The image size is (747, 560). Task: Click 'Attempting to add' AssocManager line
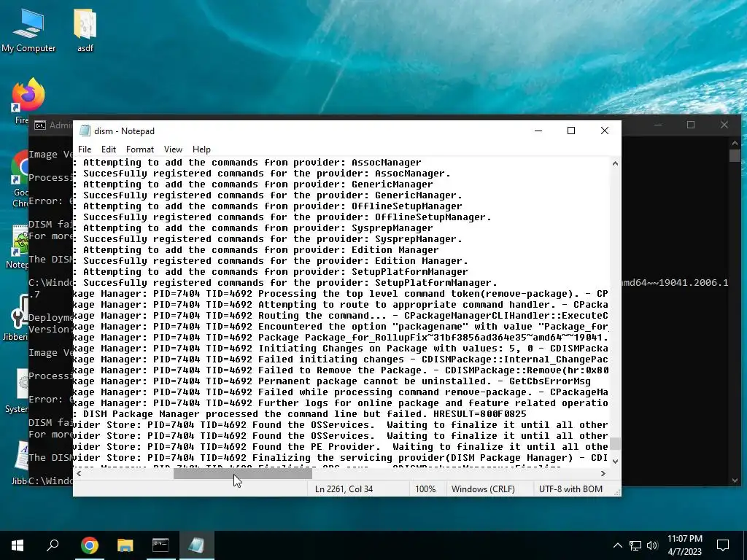coord(248,163)
